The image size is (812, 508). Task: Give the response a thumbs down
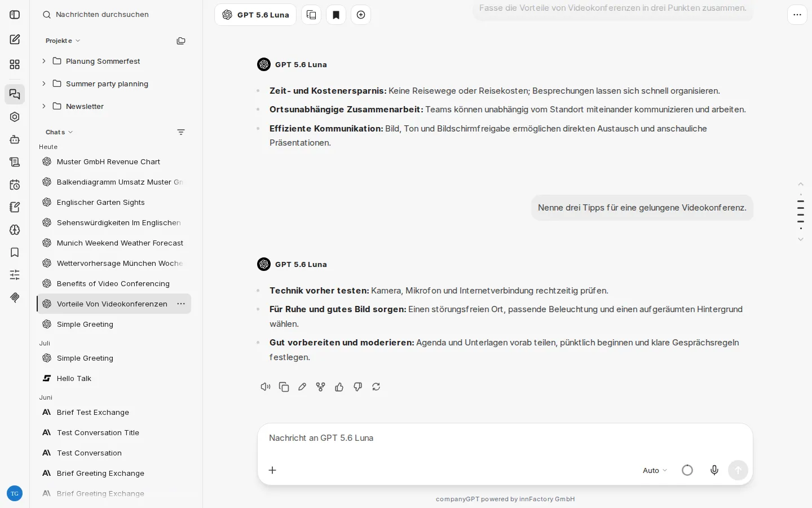coord(358,387)
